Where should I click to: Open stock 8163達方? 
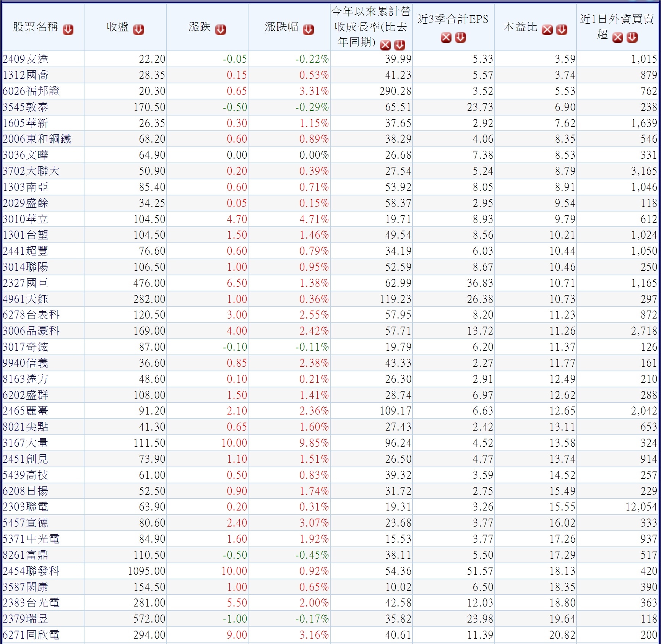26,379
